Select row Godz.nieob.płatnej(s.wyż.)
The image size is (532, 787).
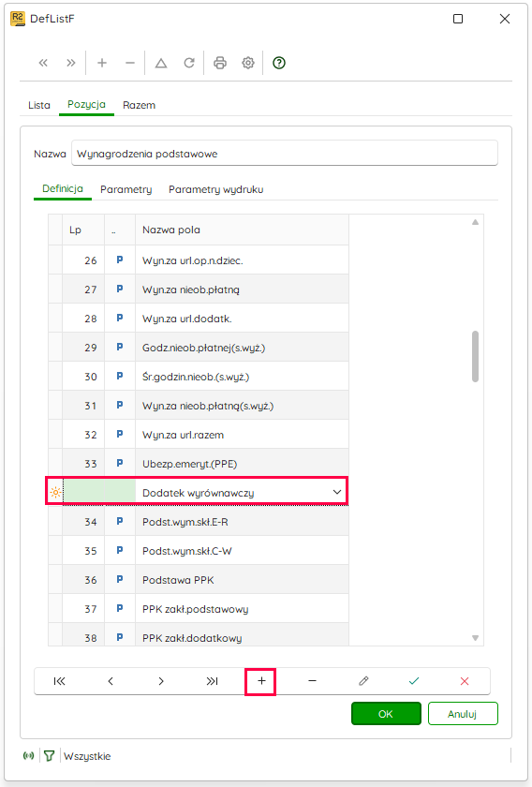(x=199, y=348)
